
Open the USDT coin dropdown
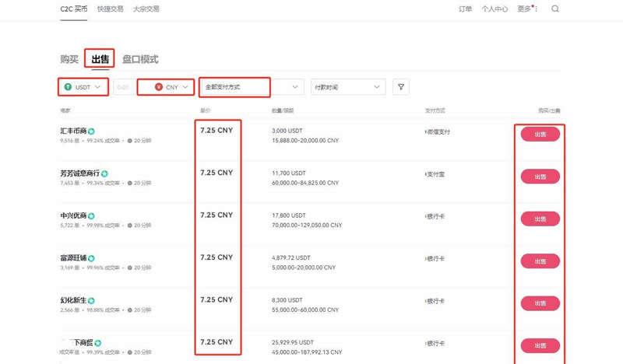point(83,87)
